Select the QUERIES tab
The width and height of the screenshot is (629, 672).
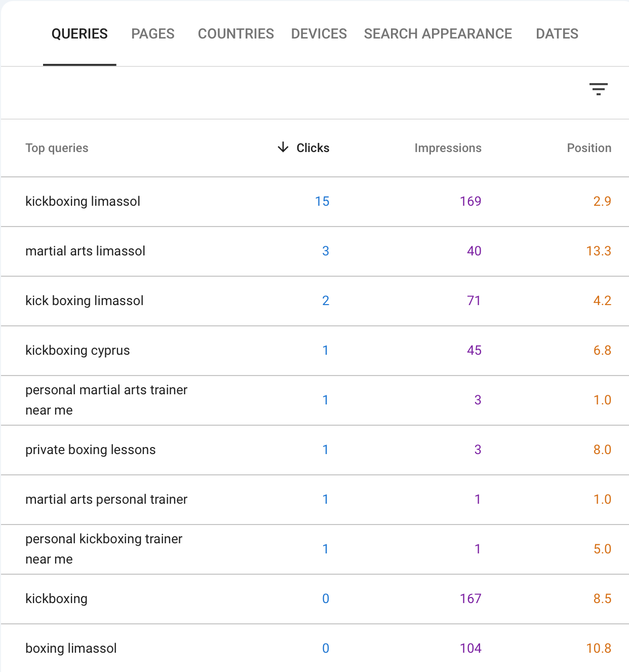point(79,34)
